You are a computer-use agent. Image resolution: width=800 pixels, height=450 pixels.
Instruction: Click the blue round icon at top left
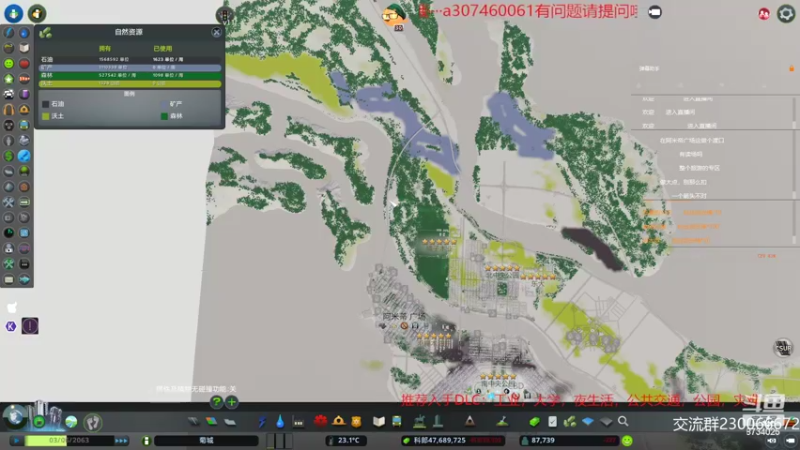pos(14,13)
